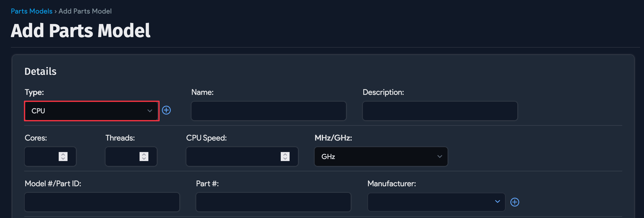Click into the Description field
Screen dimensions: 644x218
(440, 111)
